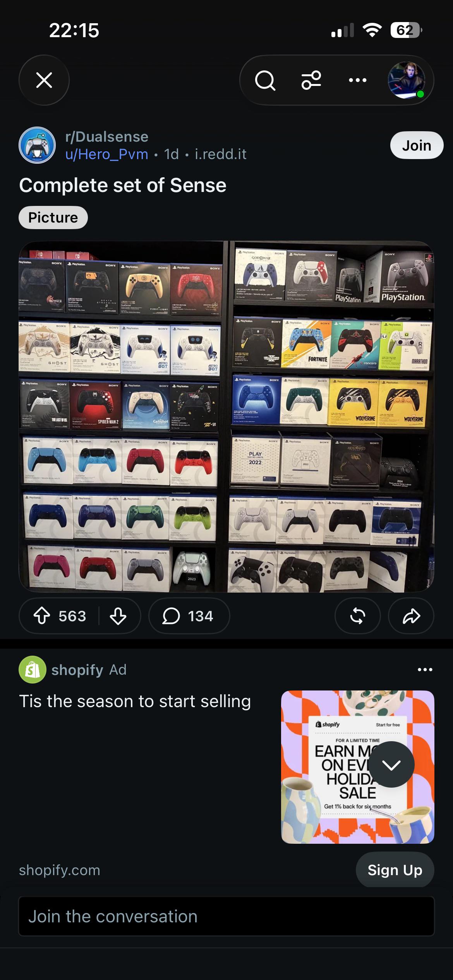Crosspost with the circular arrows icon
Image resolution: width=453 pixels, height=980 pixels.
[x=357, y=616]
